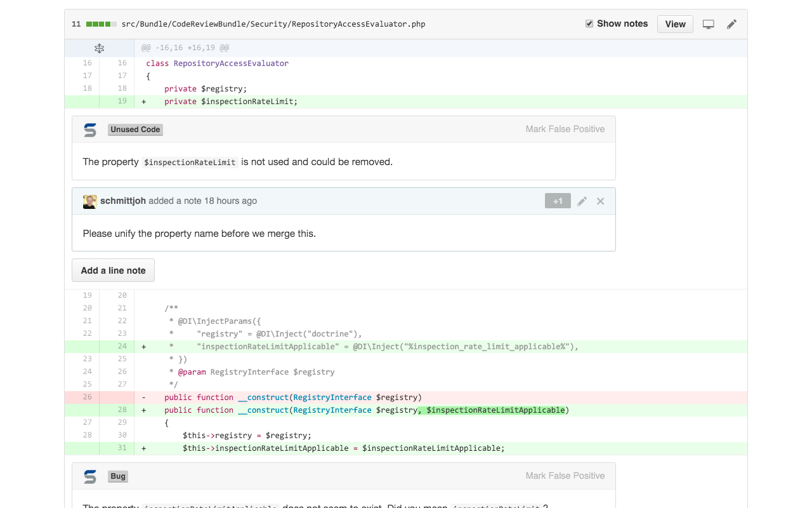Screen dimensions: 812x508
Task: Click the diff stat bar next to 11
Action: click(x=101, y=24)
